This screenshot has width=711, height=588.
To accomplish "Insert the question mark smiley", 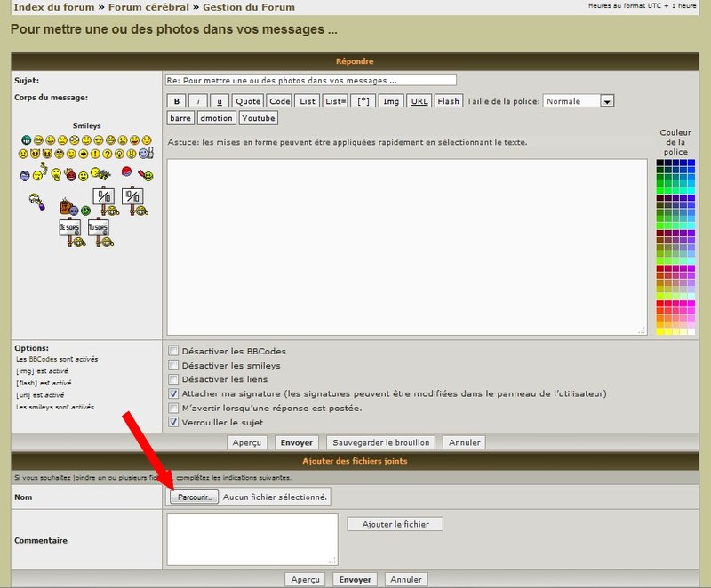I will [108, 154].
